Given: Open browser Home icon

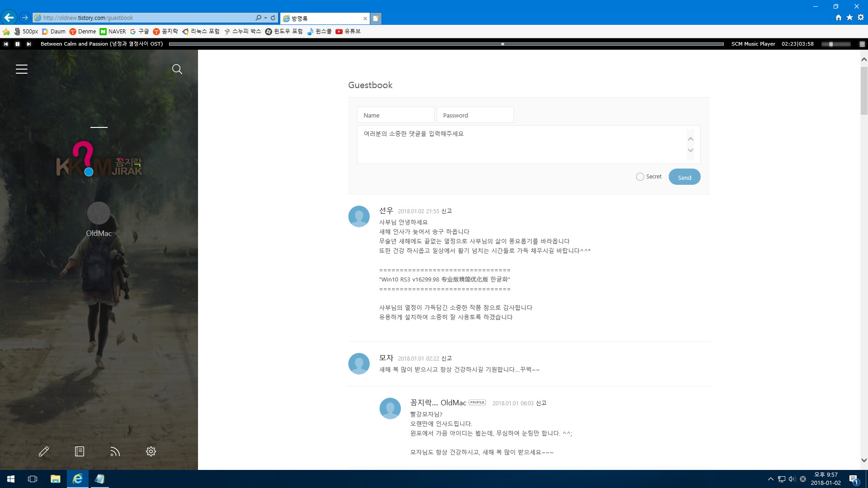Looking at the screenshot, I should point(839,18).
